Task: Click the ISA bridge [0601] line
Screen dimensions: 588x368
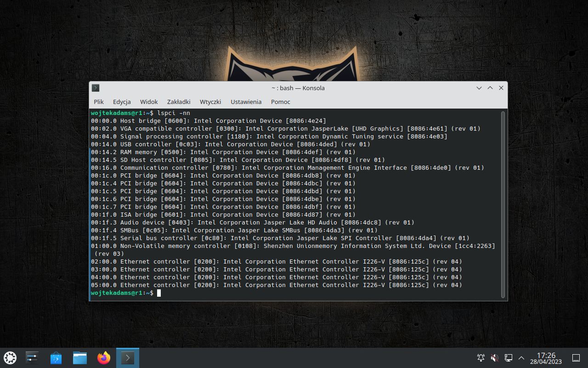Action: point(223,214)
